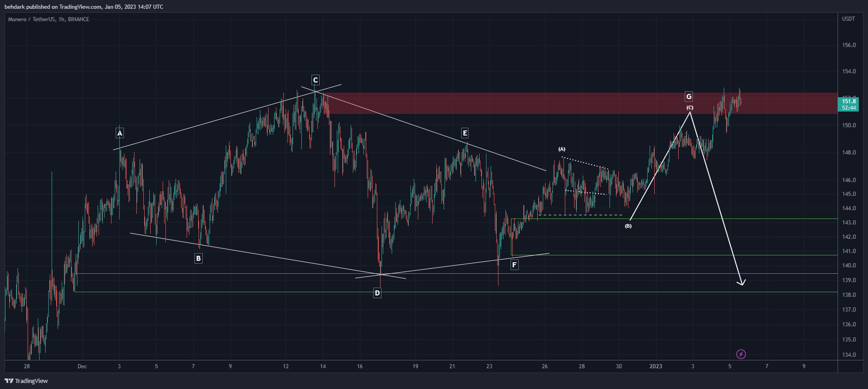
Task: Click the 23 date label on the time axis
Action: 489,366
